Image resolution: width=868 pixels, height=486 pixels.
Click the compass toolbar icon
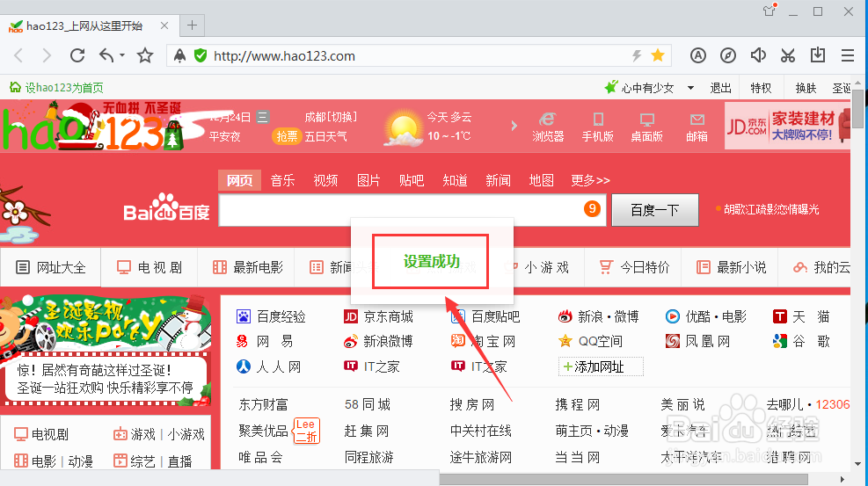tap(728, 55)
